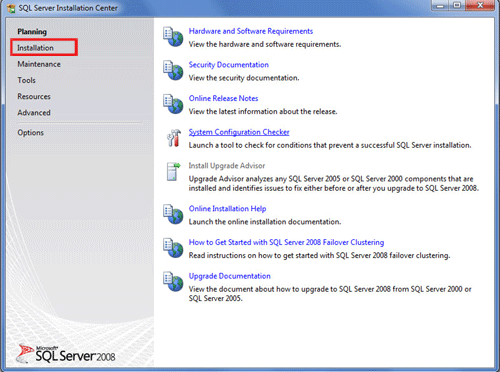Click the SQL Server title bar icon
Image resolution: width=500 pixels, height=372 pixels.
tap(11, 8)
